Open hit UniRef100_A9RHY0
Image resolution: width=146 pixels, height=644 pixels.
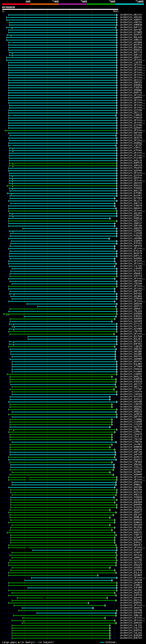tap(131, 20)
